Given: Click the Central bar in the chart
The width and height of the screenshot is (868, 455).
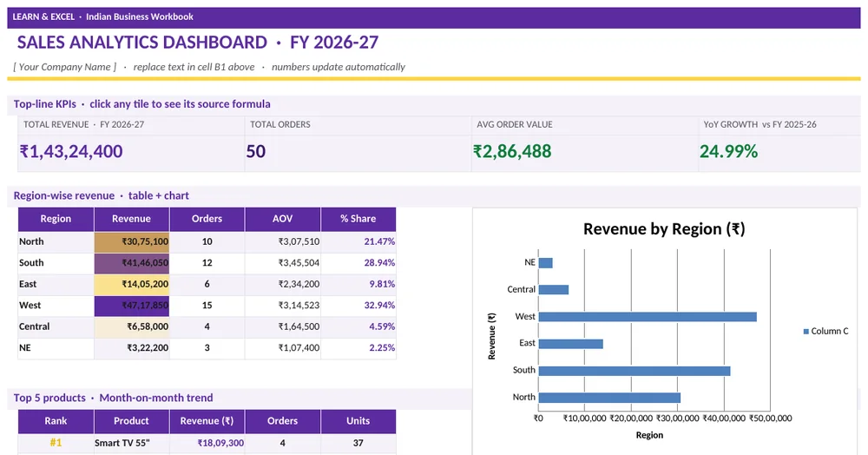Looking at the screenshot, I should click(553, 289).
